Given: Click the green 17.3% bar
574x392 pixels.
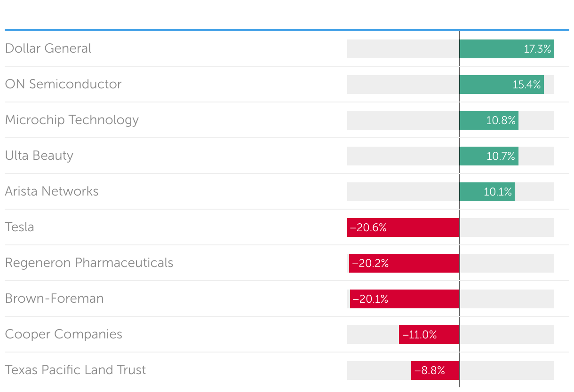Looking at the screenshot, I should (507, 49).
